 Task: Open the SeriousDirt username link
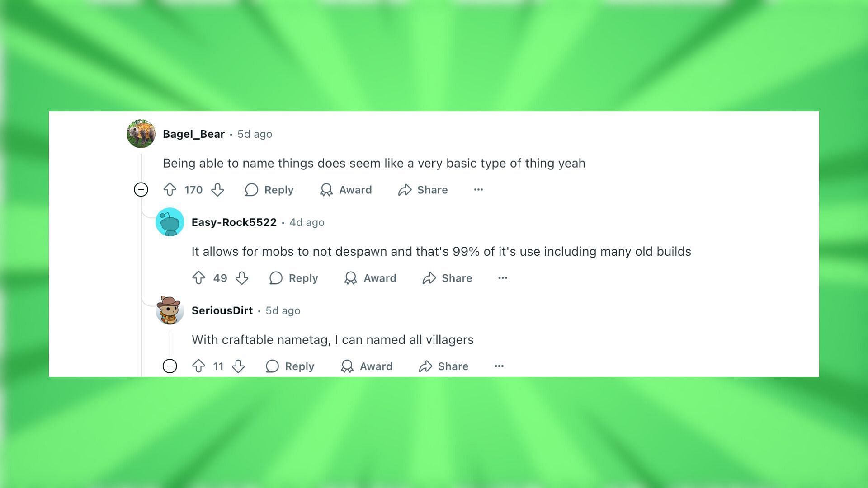tap(222, 310)
